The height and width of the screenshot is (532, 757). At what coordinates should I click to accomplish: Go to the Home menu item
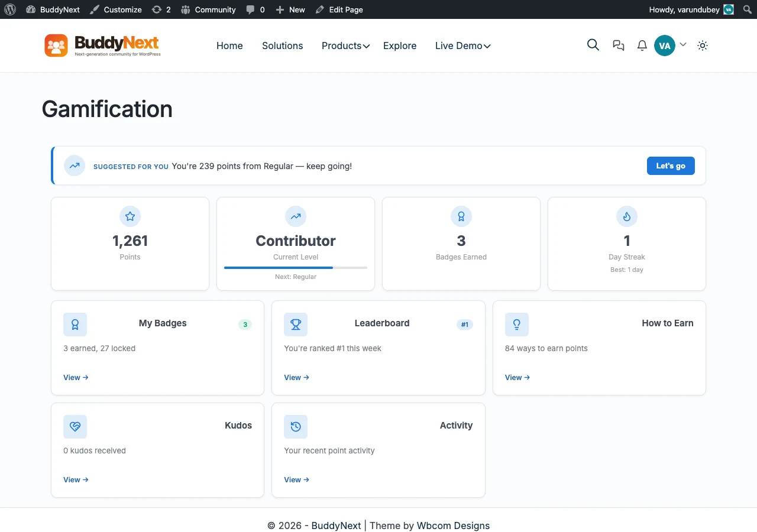(x=229, y=46)
